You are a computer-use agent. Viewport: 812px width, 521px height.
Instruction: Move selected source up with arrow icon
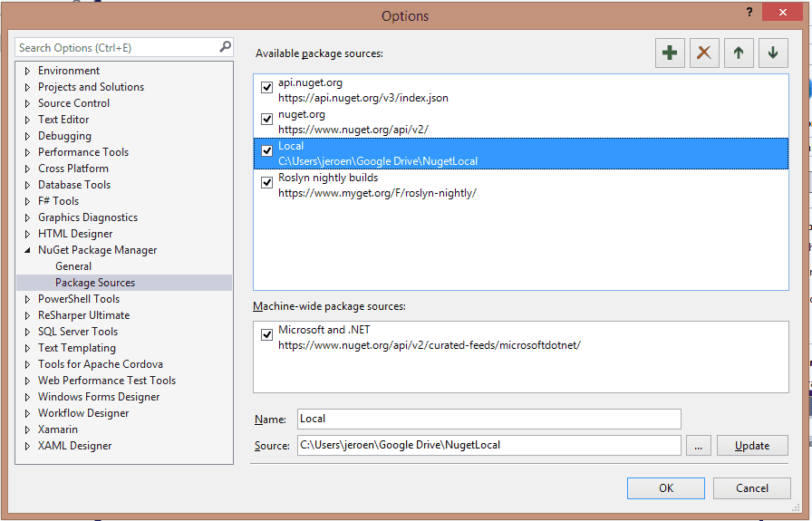tap(739, 53)
